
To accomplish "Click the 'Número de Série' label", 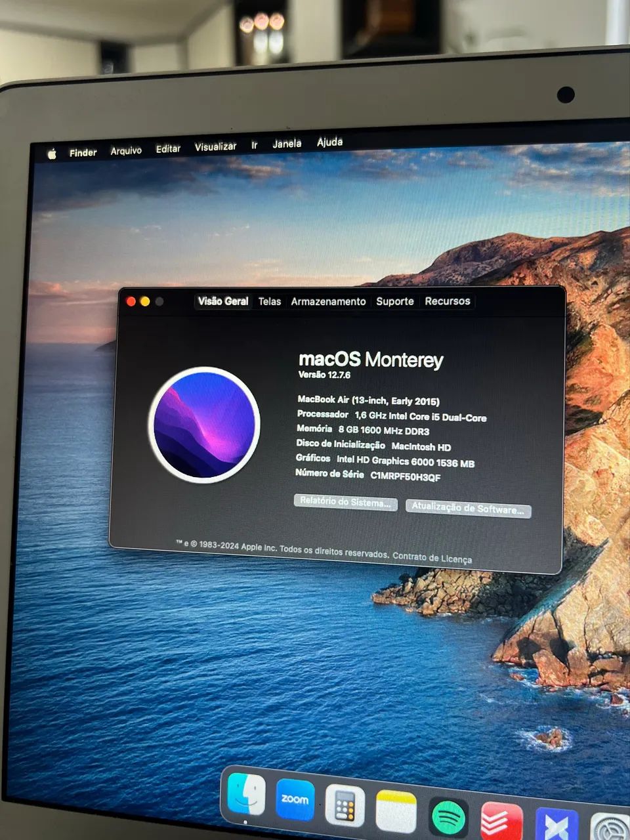I will [329, 473].
